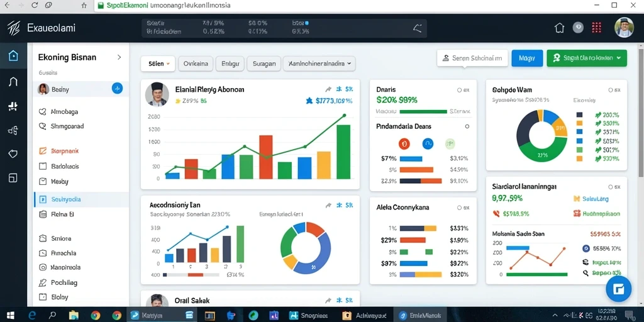This screenshot has height=322, width=644.
Task: Toggle the option circle on Dnaris card
Action: point(459,90)
